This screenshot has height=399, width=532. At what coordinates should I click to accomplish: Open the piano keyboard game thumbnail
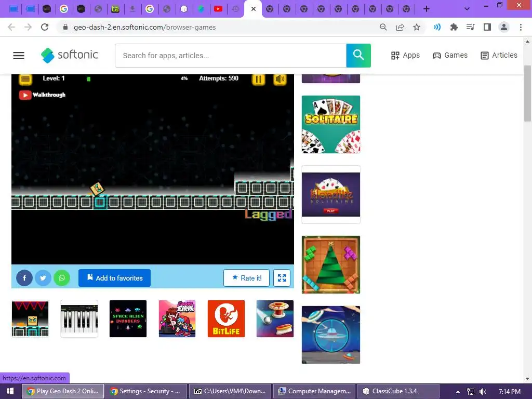click(79, 318)
